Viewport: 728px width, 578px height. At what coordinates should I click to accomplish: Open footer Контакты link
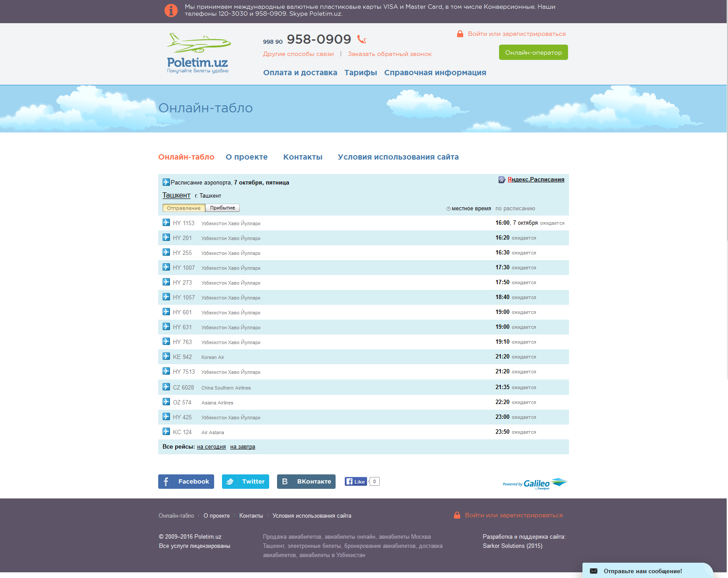(251, 516)
